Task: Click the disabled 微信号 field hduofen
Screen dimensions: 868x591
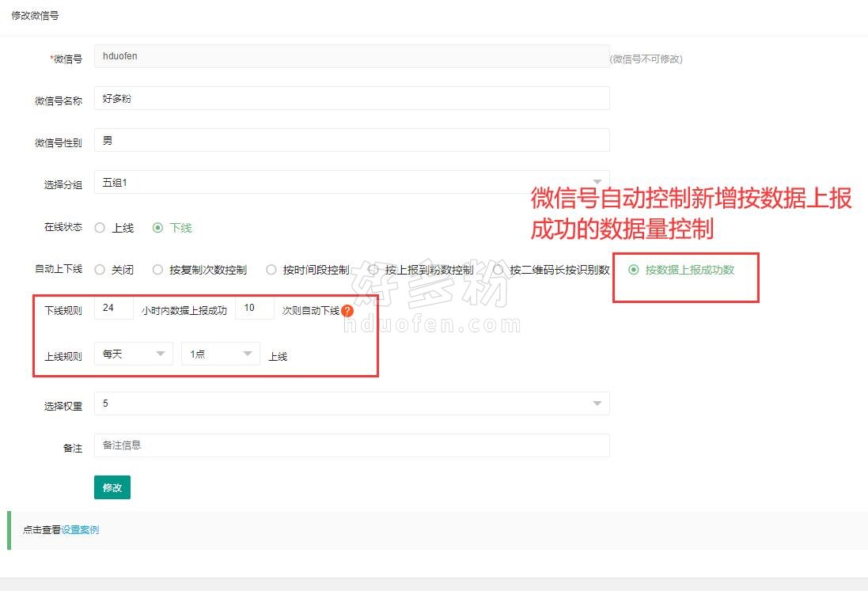Action: point(352,56)
